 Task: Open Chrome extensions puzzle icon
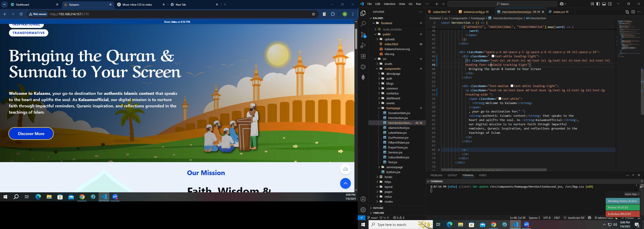coord(333,14)
